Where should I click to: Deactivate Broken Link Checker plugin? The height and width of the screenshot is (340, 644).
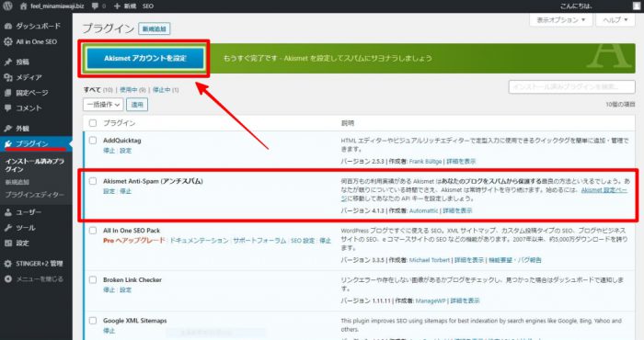click(x=109, y=290)
